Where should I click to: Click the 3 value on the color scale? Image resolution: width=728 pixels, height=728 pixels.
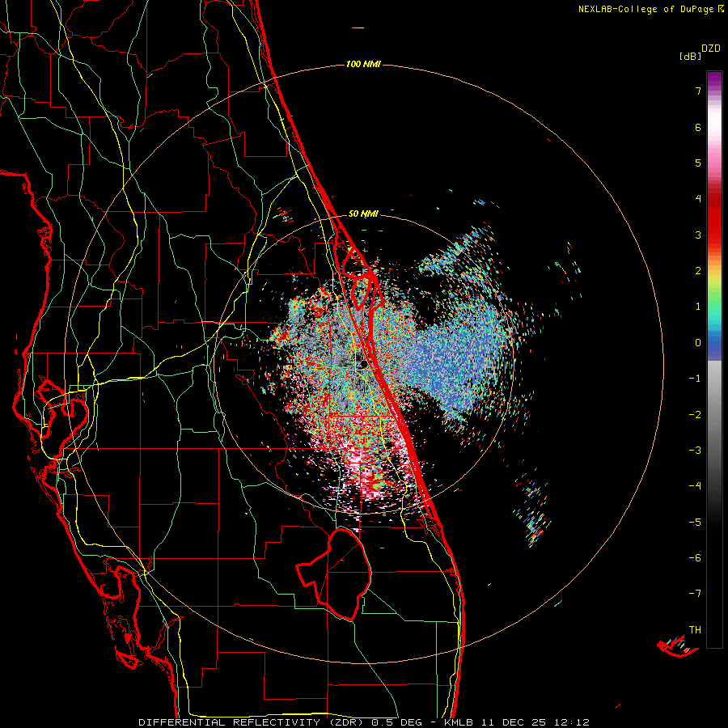click(x=698, y=235)
